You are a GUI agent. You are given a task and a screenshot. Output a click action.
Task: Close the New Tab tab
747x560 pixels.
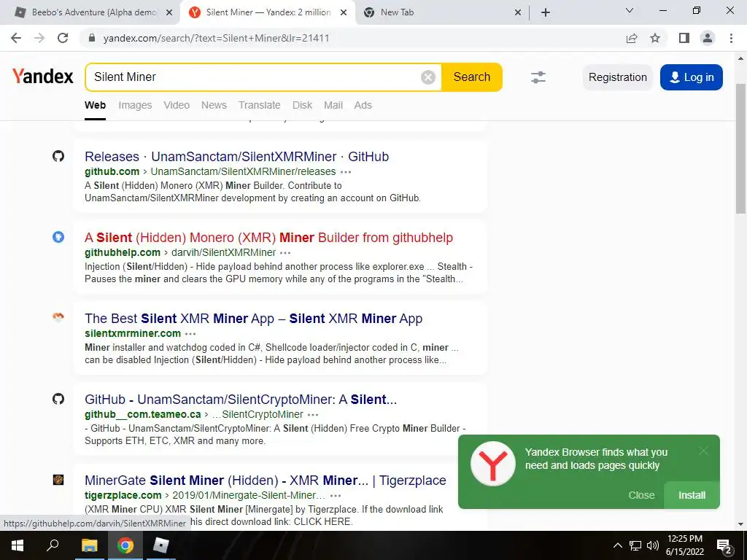click(x=518, y=12)
